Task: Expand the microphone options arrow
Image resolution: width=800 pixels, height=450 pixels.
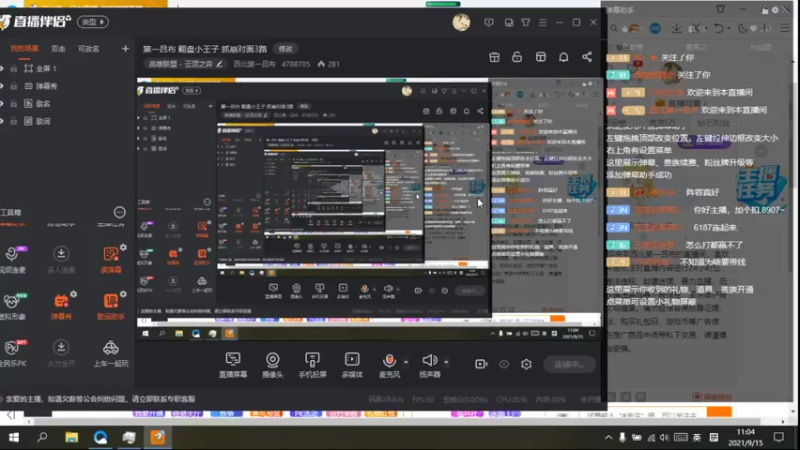Action: click(x=406, y=362)
